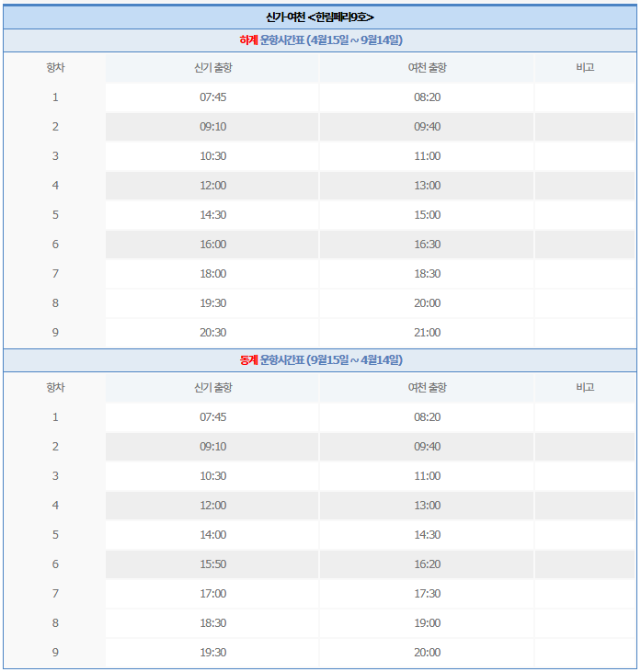Select winter 여천 departure 11:00
The height and width of the screenshot is (672, 641).
[427, 476]
